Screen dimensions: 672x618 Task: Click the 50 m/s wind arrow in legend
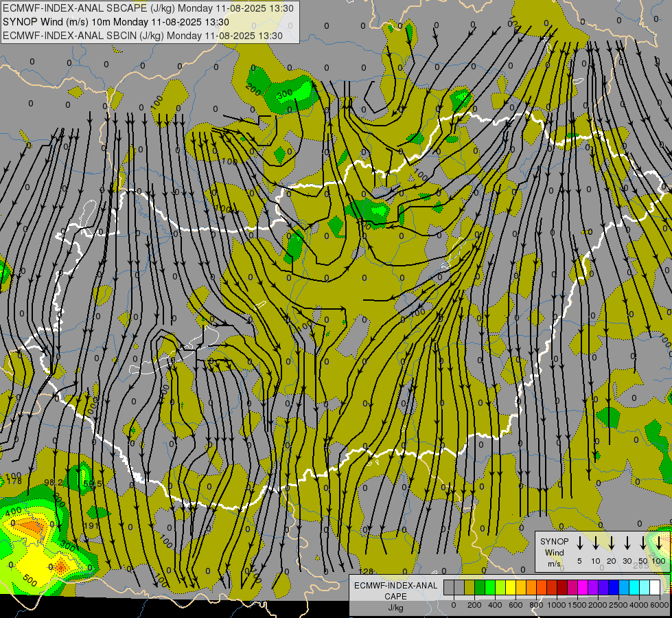[x=643, y=543]
